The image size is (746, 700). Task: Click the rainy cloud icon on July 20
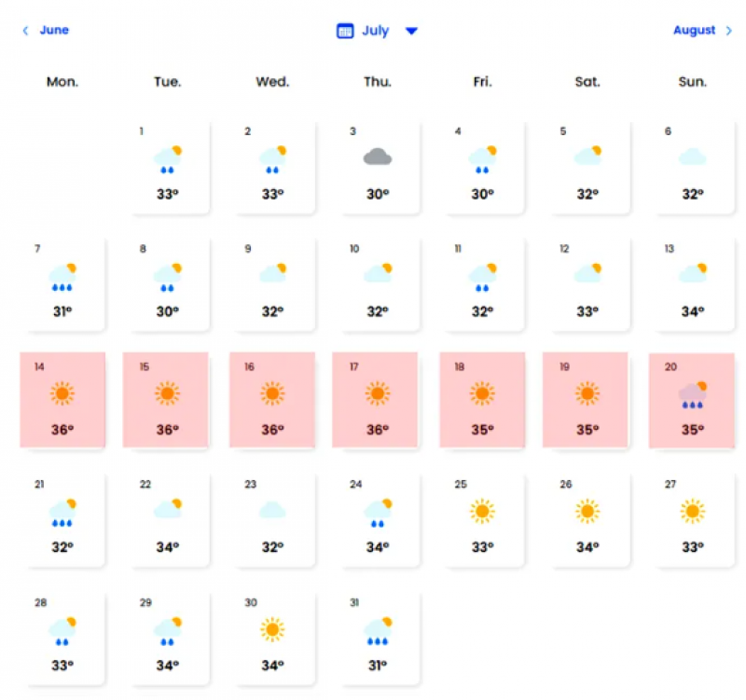click(692, 395)
